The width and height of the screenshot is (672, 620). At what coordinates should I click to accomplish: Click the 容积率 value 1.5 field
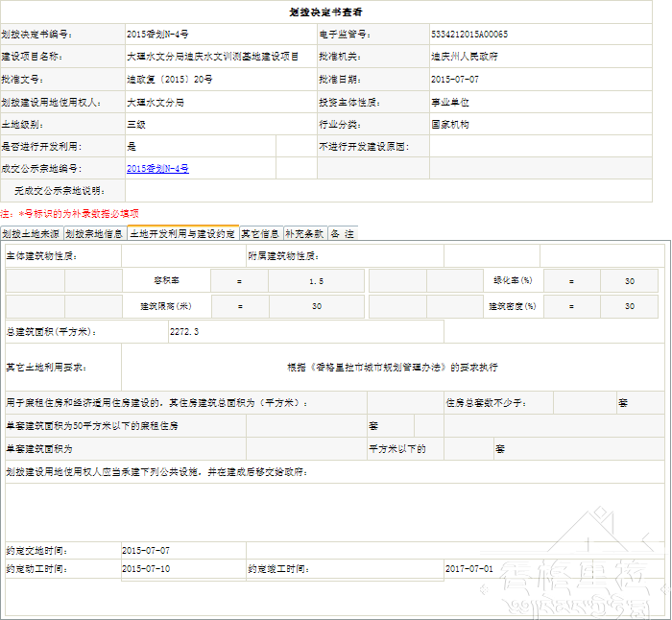(316, 281)
